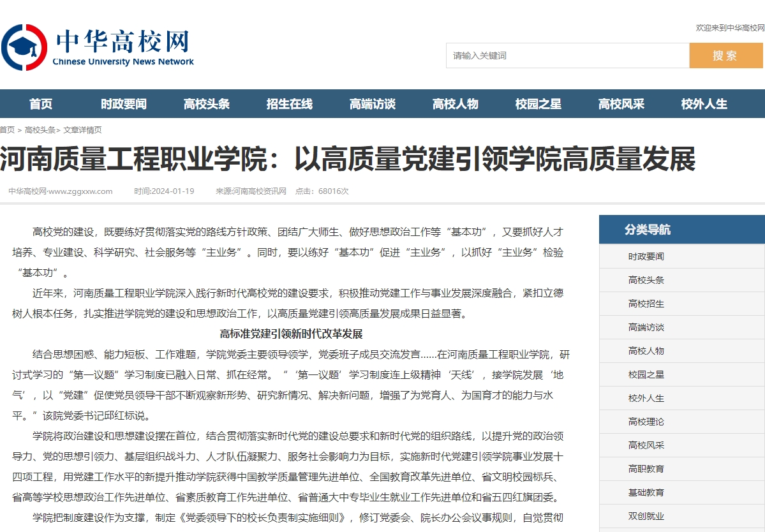Click the 分类导航 sidebar header

[x=648, y=230]
